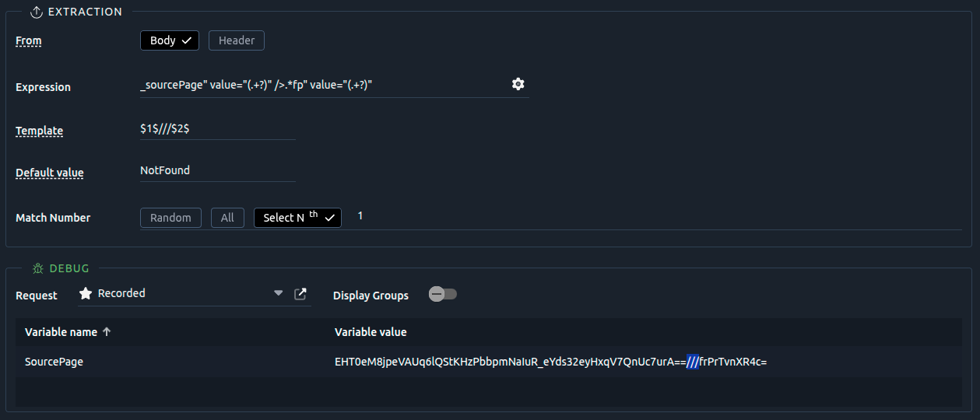Sort by Variable name arrow icon

click(x=107, y=332)
